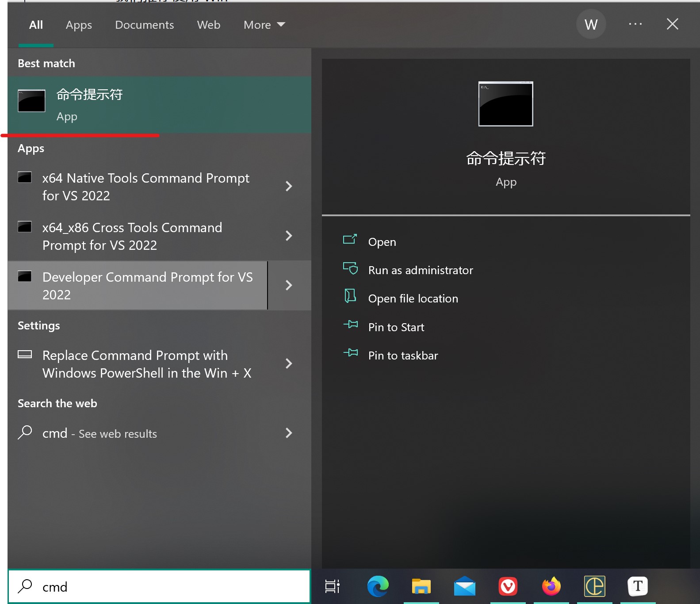
Task: Open Typora from the taskbar
Action: pyautogui.click(x=637, y=586)
